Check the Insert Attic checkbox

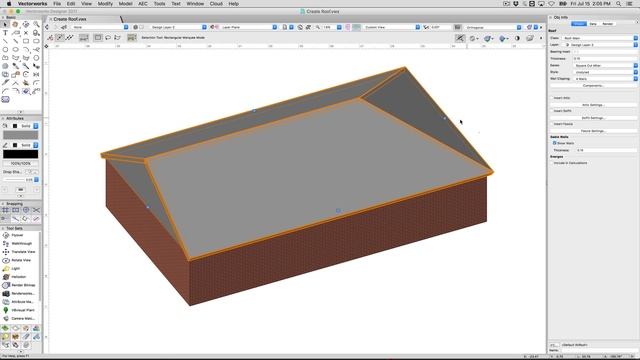click(551, 98)
